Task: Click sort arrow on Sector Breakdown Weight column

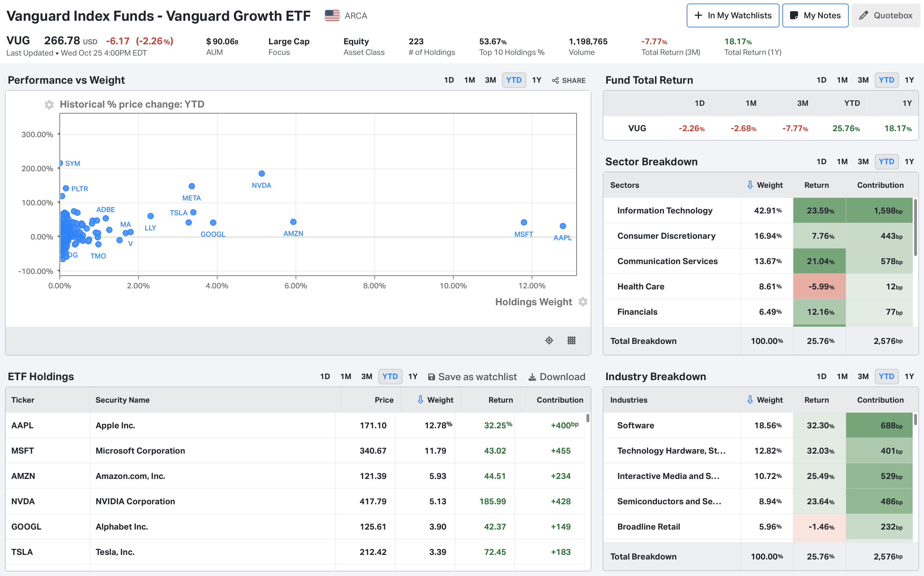Action: tap(750, 185)
